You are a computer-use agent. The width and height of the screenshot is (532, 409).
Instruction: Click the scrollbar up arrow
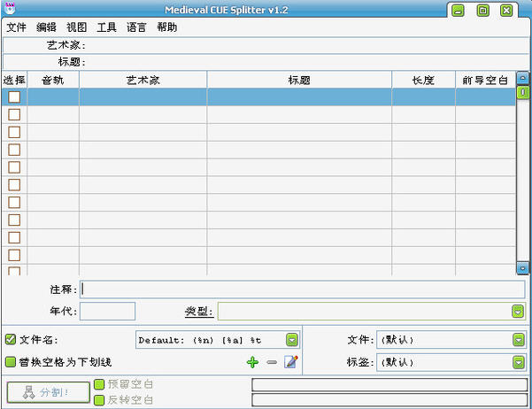tap(523, 79)
